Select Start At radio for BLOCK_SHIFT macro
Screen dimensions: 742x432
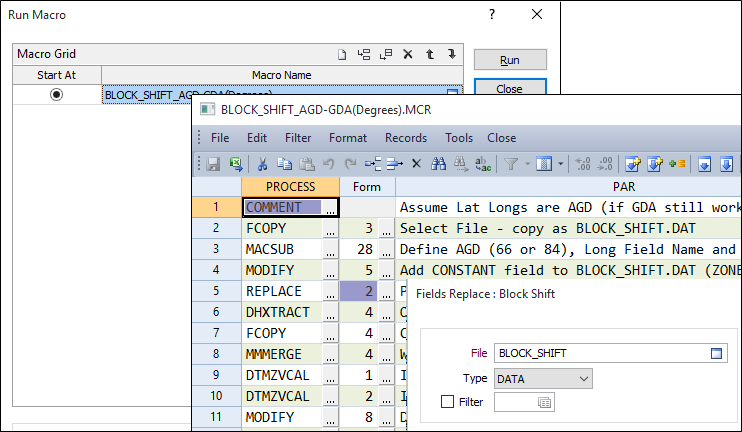point(56,95)
